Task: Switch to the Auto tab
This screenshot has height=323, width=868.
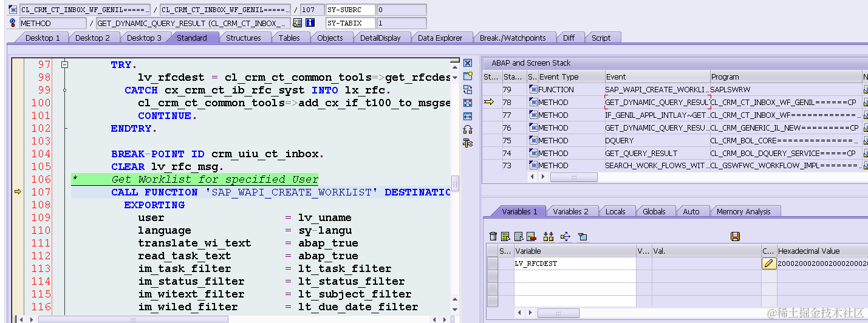Action: click(x=691, y=211)
